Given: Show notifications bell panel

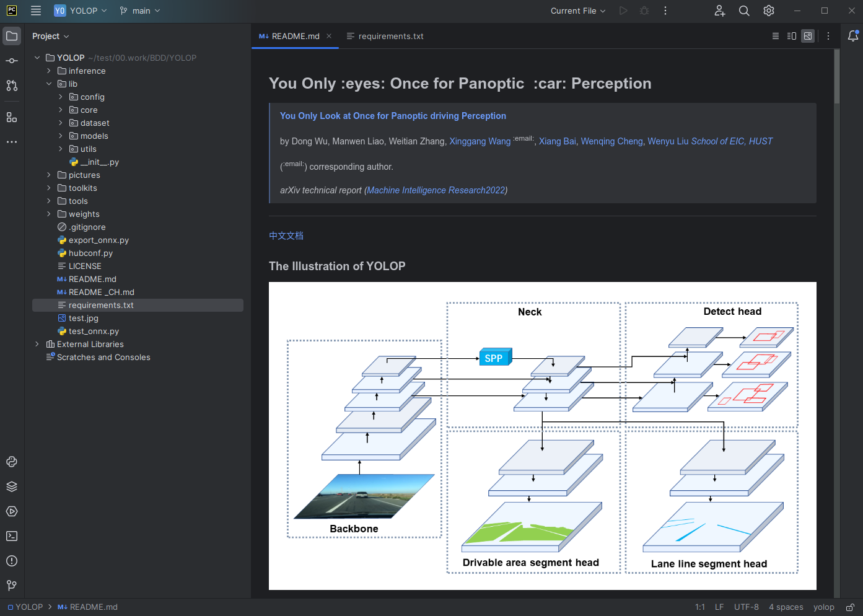Looking at the screenshot, I should tap(853, 36).
